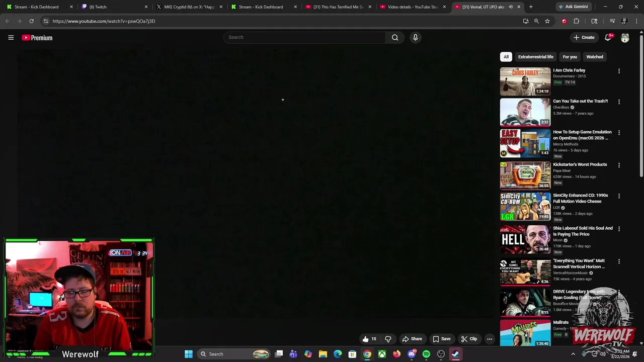Open Spotify from taskbar

[x=426, y=354]
